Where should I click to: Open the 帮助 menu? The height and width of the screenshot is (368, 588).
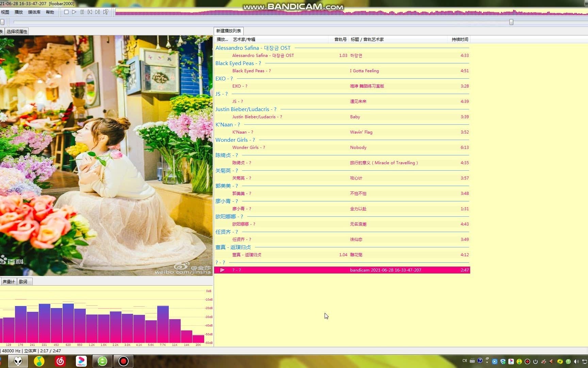[x=50, y=12]
